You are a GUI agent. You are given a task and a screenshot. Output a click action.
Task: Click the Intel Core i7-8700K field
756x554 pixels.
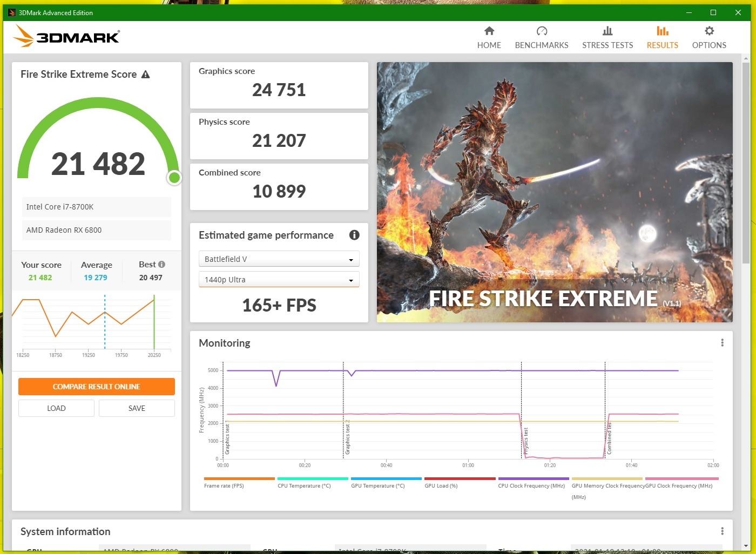click(x=97, y=207)
